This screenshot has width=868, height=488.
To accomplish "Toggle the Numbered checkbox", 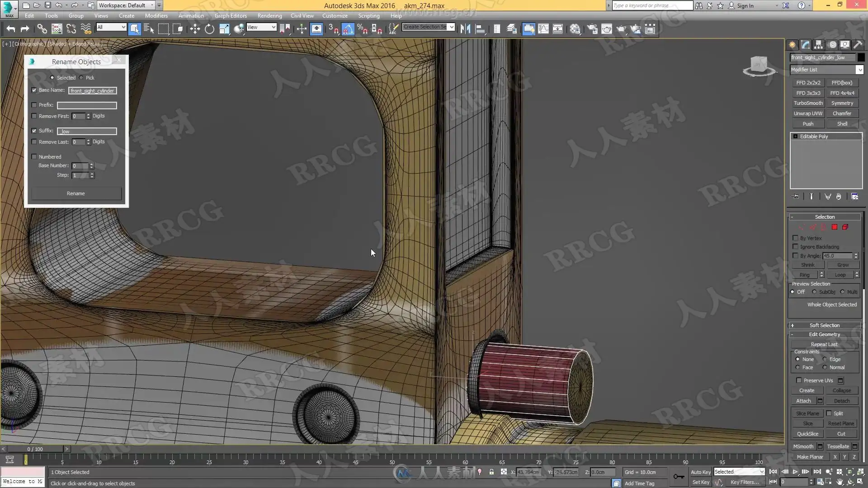I will coord(34,157).
